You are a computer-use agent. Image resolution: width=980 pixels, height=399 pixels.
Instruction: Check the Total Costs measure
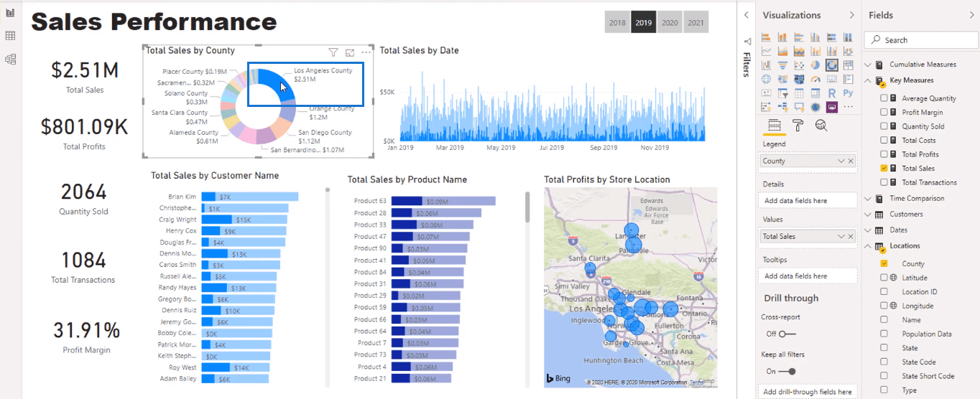tap(884, 140)
